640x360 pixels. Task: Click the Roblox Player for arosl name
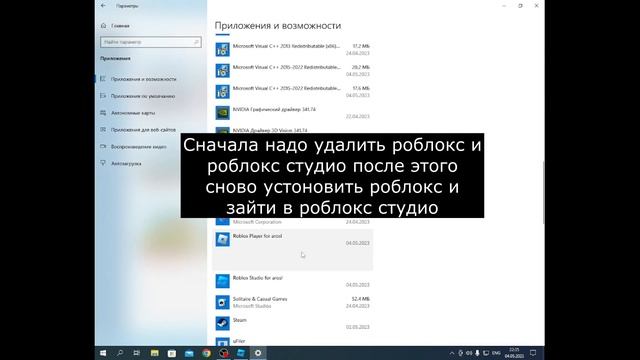[x=257, y=236]
